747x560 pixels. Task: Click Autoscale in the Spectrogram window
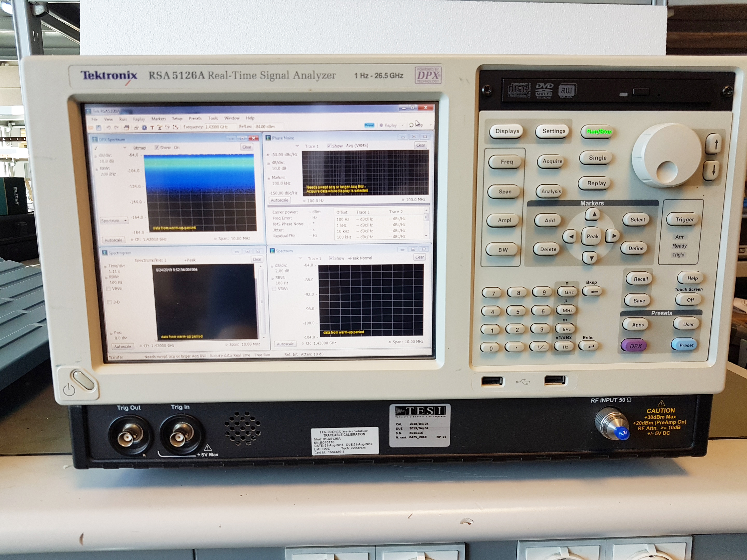tap(123, 347)
